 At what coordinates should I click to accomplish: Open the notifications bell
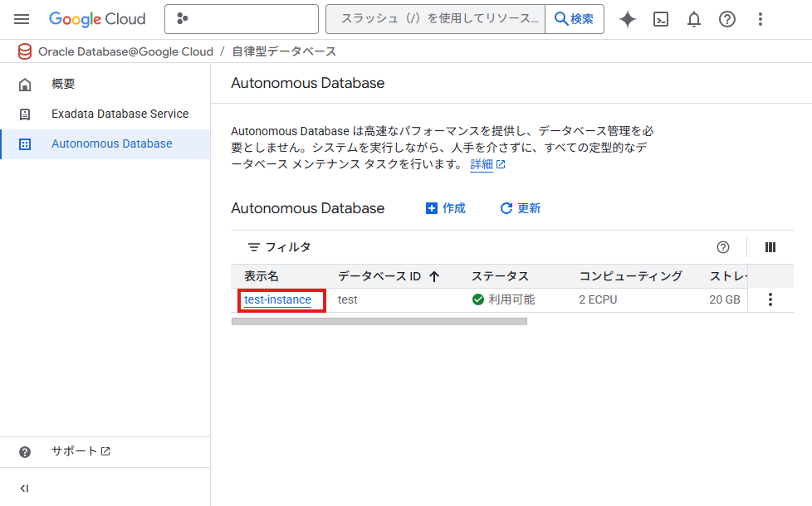[x=694, y=19]
